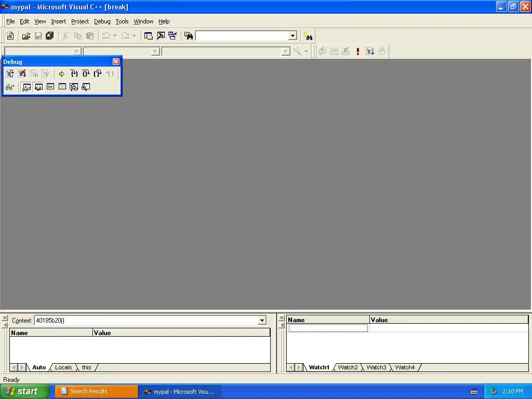Click the Stop Build icon
This screenshot has height=399, width=532.
coord(345,51)
